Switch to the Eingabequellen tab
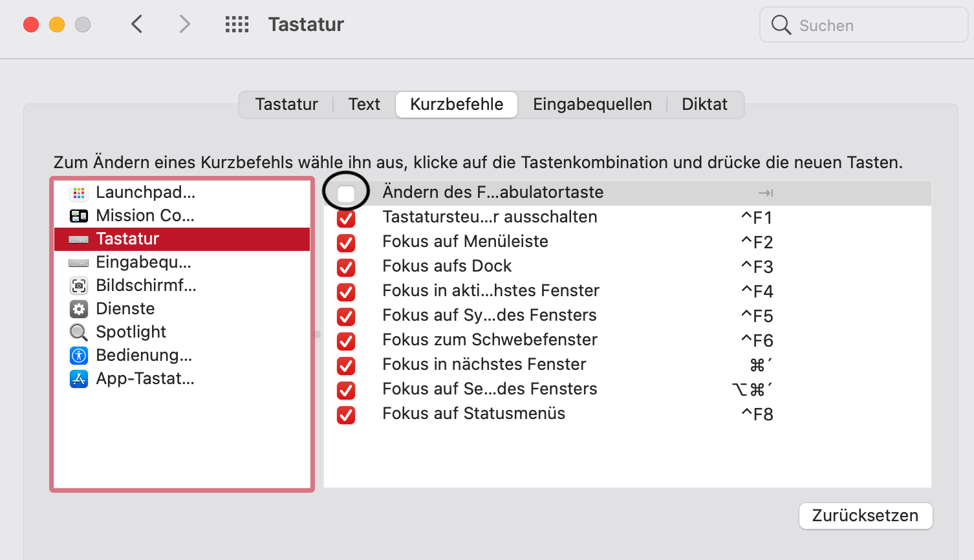The height and width of the screenshot is (560, 974). pos(592,105)
